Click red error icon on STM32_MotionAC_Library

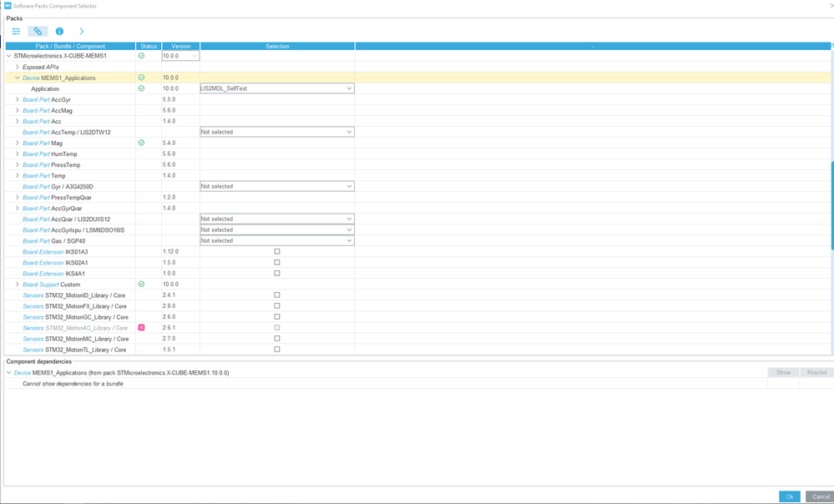[141, 327]
